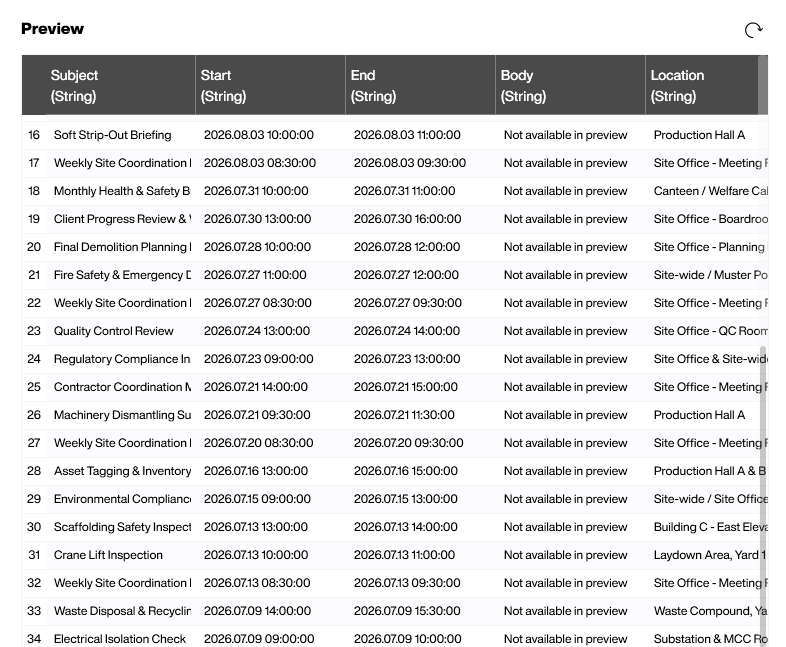Image resolution: width=786 pixels, height=647 pixels.
Task: Click row 16 'Not available in preview' body
Action: (x=565, y=135)
